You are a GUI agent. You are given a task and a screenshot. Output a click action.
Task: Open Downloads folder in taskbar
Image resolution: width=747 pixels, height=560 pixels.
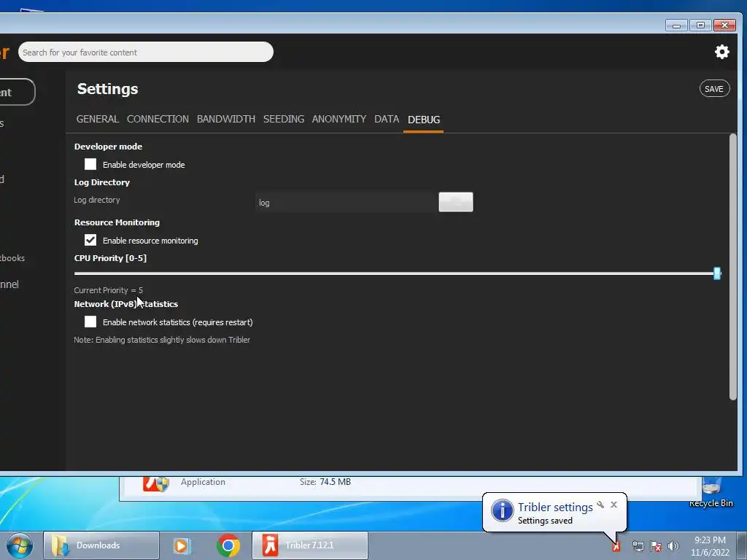pyautogui.click(x=101, y=545)
